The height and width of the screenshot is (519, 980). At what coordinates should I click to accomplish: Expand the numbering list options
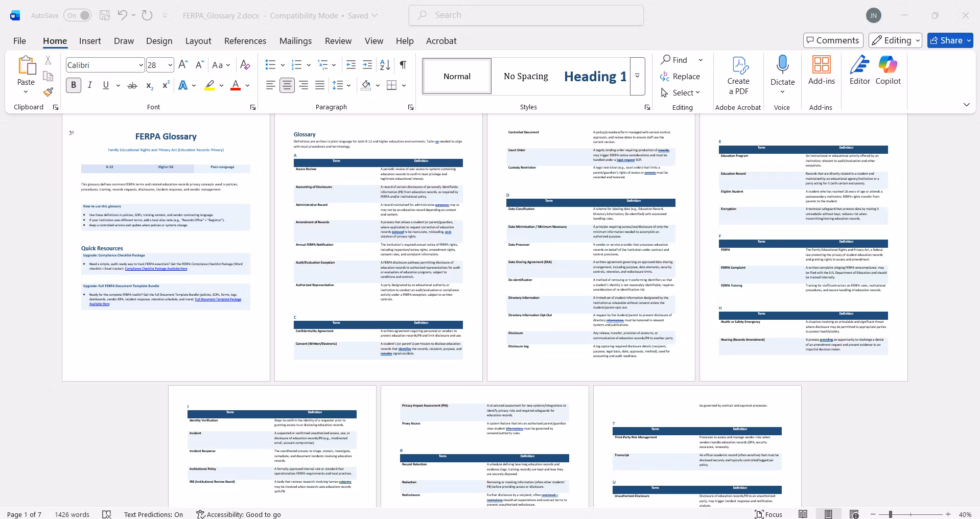pos(309,65)
